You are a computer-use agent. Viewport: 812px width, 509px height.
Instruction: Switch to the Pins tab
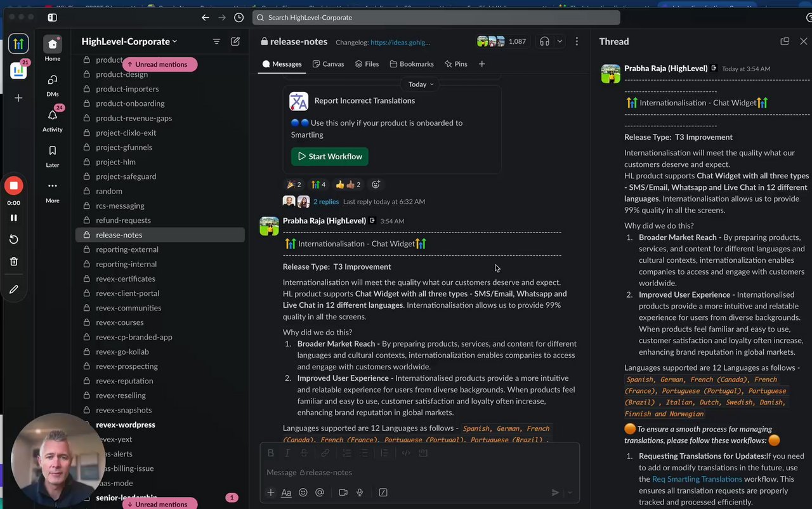click(x=456, y=64)
